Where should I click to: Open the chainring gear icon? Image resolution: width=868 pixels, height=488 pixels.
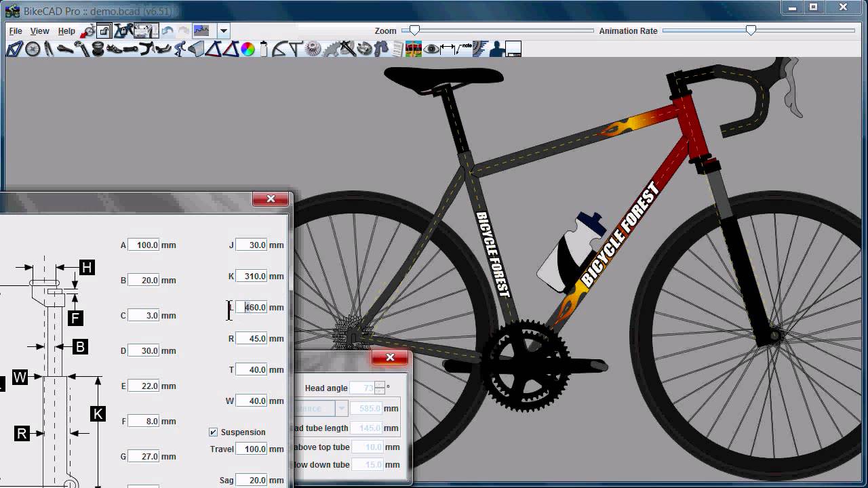pos(330,49)
